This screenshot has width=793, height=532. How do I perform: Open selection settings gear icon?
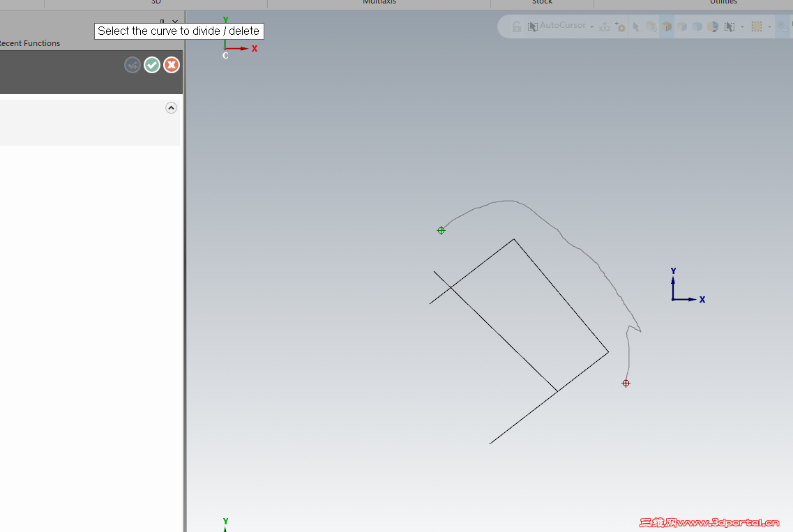point(620,26)
